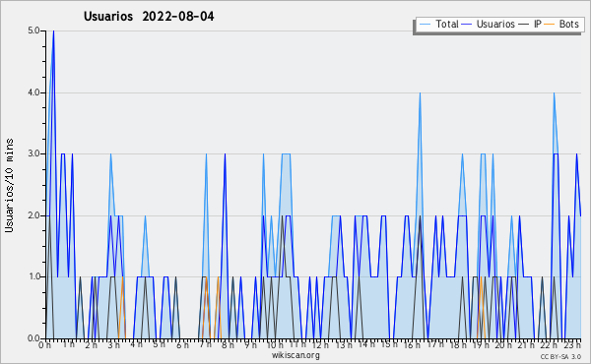Click the '10 h' x-axis label
The image size is (591, 364).
275,344
